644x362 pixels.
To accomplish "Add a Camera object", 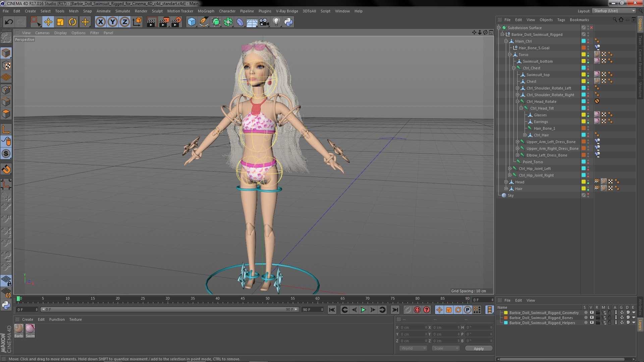I will point(264,22).
